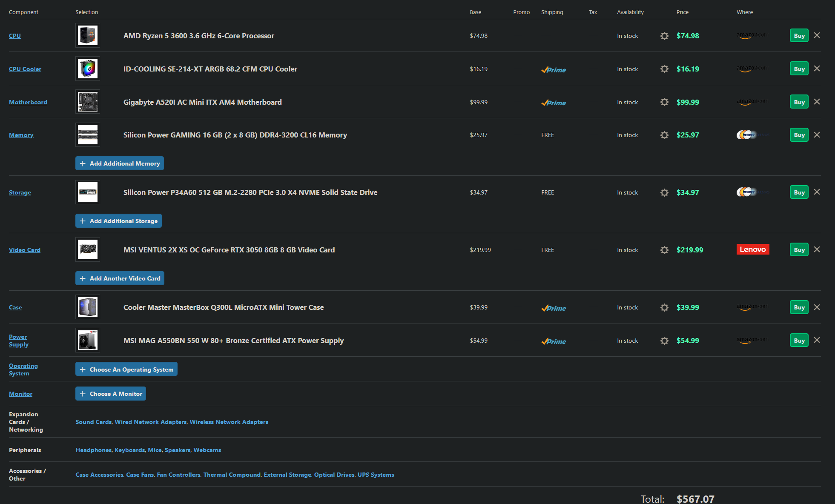Open Amazon logo for the Case row
The image size is (835, 504).
(753, 307)
